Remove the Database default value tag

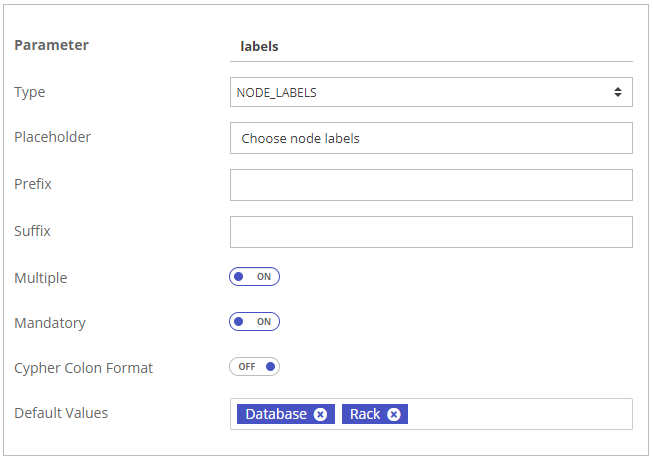(320, 414)
